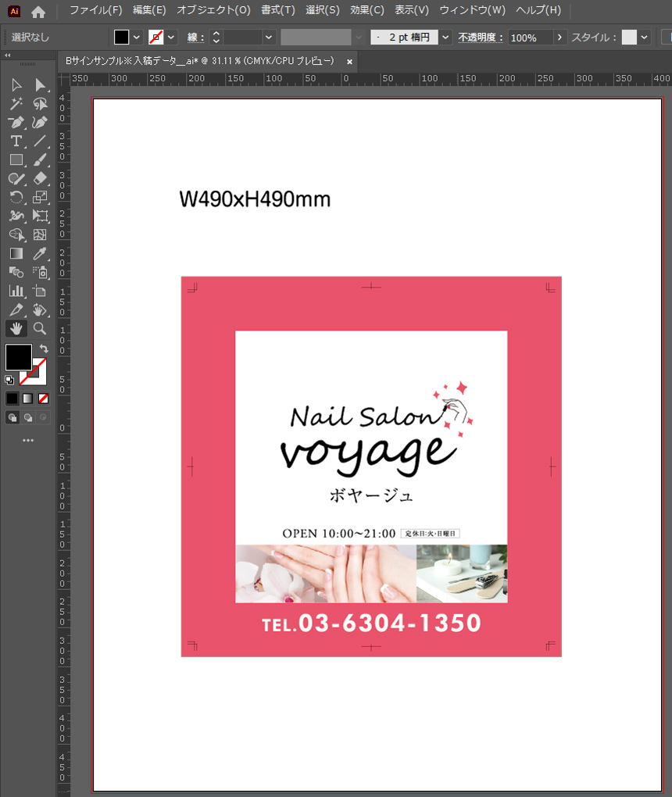This screenshot has height=797, width=672.
Task: Open the stroke color dropdown in control bar
Action: pyautogui.click(x=172, y=38)
